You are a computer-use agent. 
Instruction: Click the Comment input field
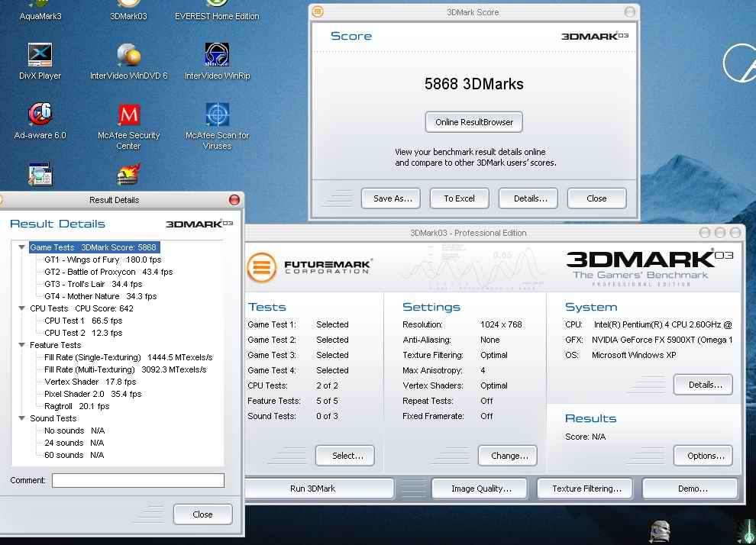138,480
